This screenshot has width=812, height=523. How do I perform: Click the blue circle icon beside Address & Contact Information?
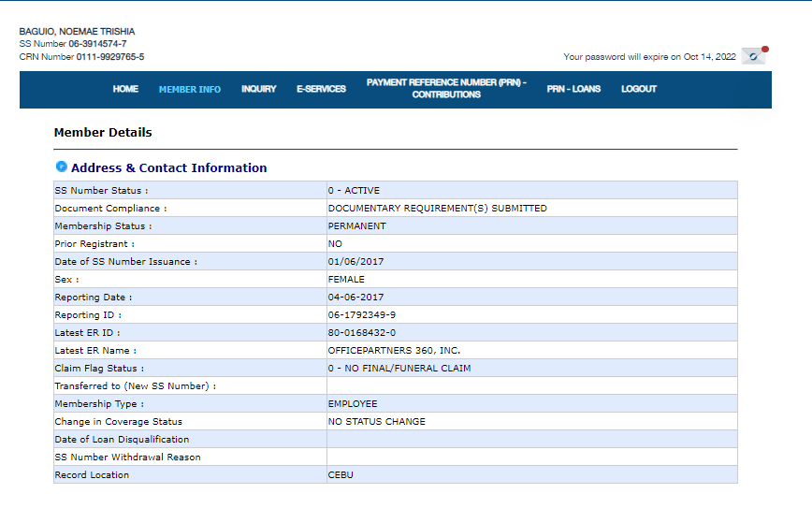(x=62, y=167)
